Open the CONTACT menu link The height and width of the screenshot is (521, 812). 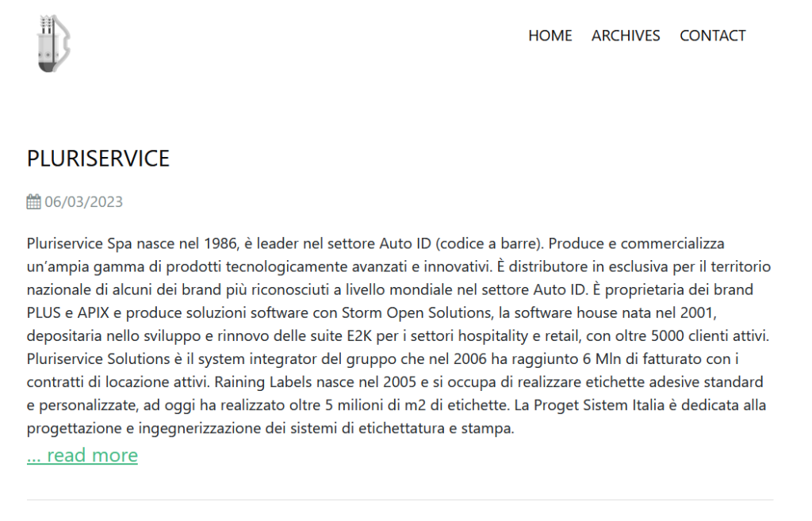tap(712, 36)
